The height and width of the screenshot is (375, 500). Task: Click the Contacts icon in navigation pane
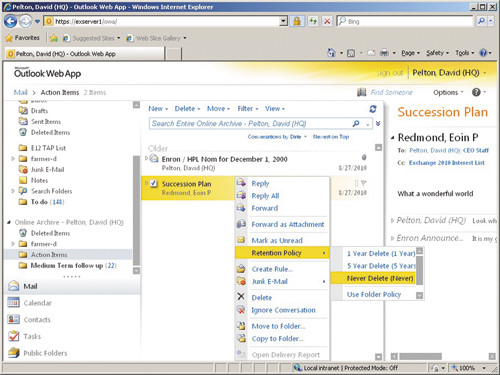pos(14,319)
